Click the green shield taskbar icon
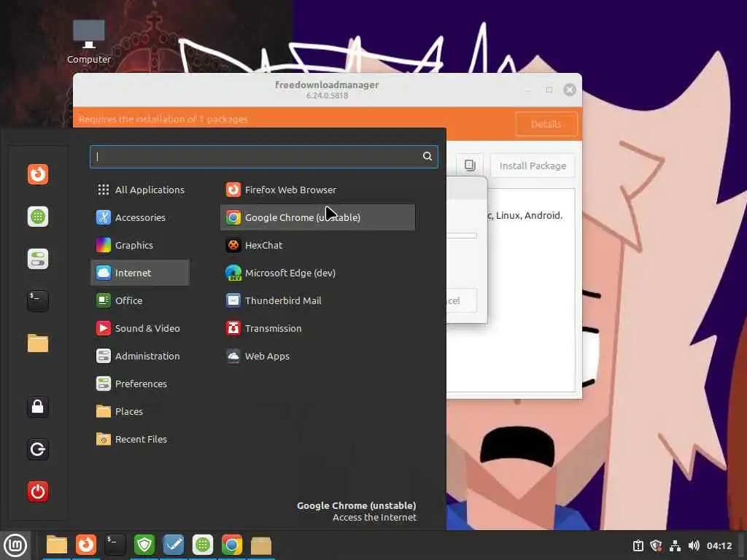This screenshot has width=747, height=560. click(x=144, y=545)
